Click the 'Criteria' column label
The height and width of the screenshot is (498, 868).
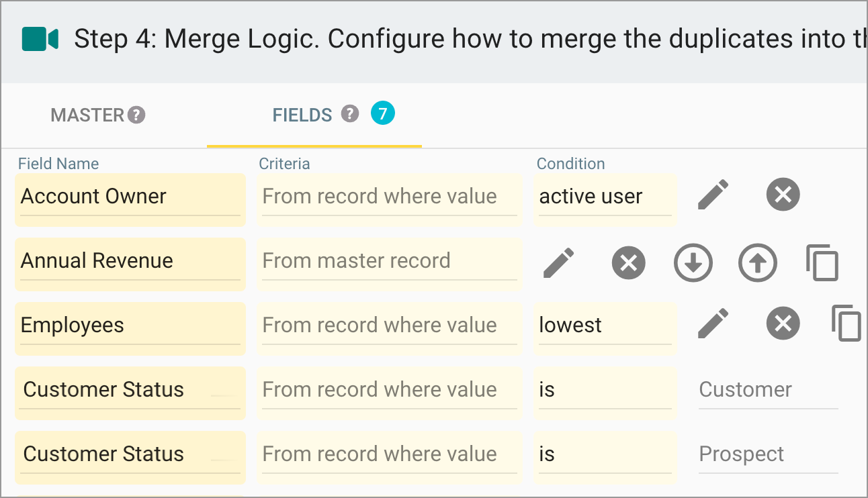(x=284, y=164)
